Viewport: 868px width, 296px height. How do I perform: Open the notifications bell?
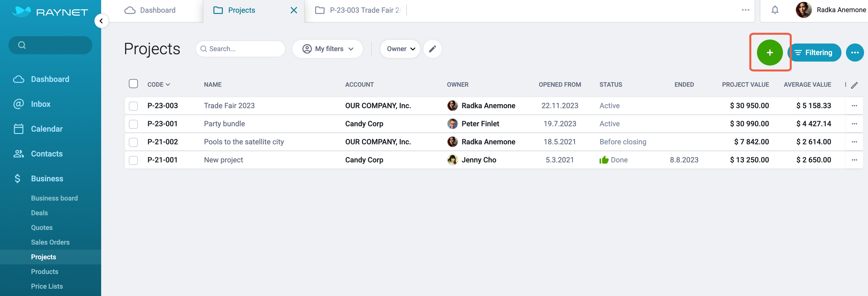(x=775, y=10)
